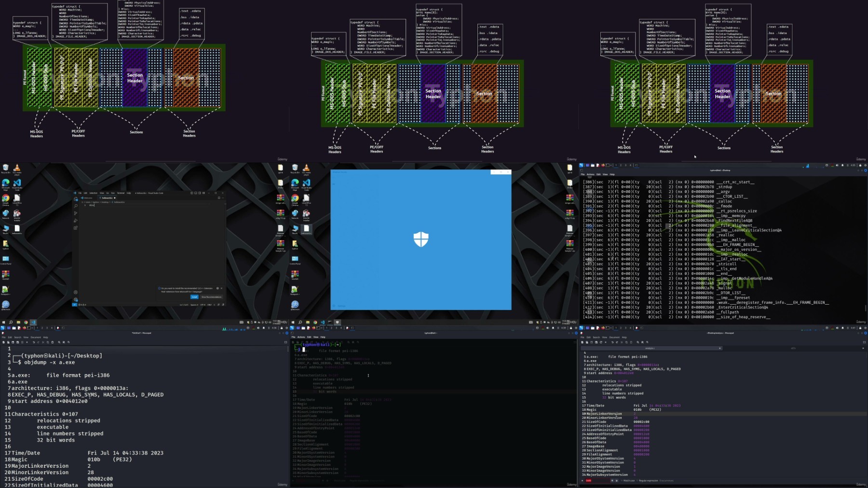The height and width of the screenshot is (488, 868).
Task: Click '_FindNextFileA@8' in the terminal output
Action: coord(734,221)
